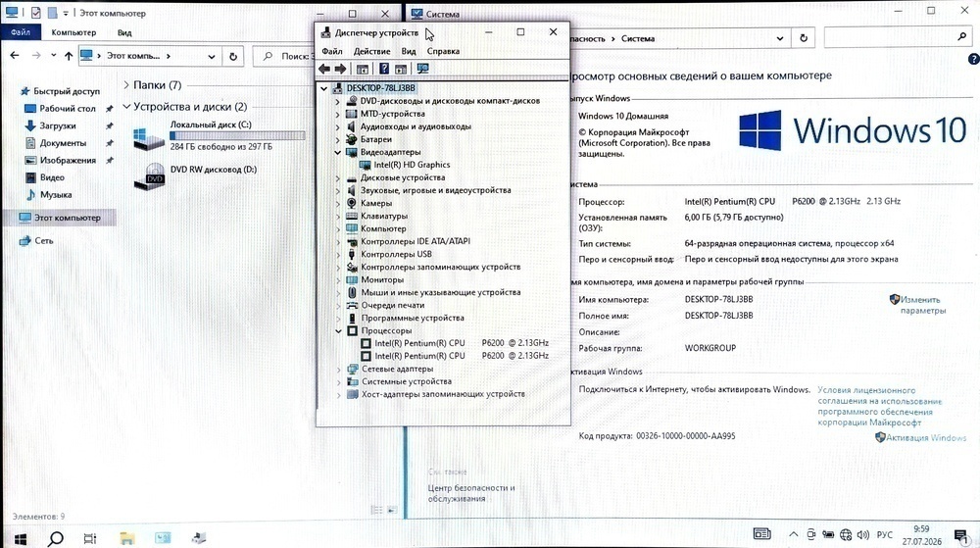Click Системные устройства category icon
The image size is (980, 548).
[x=353, y=381]
